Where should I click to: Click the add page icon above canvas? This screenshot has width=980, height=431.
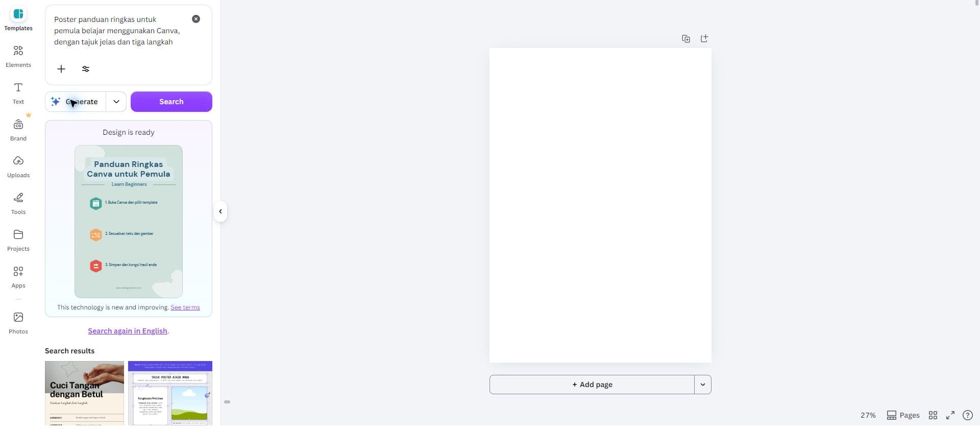(x=704, y=39)
